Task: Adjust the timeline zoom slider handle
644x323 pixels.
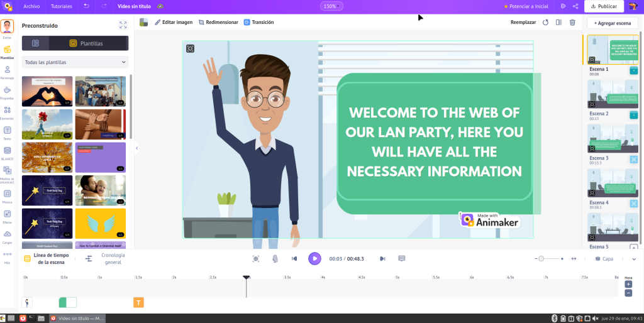Action: point(541,258)
